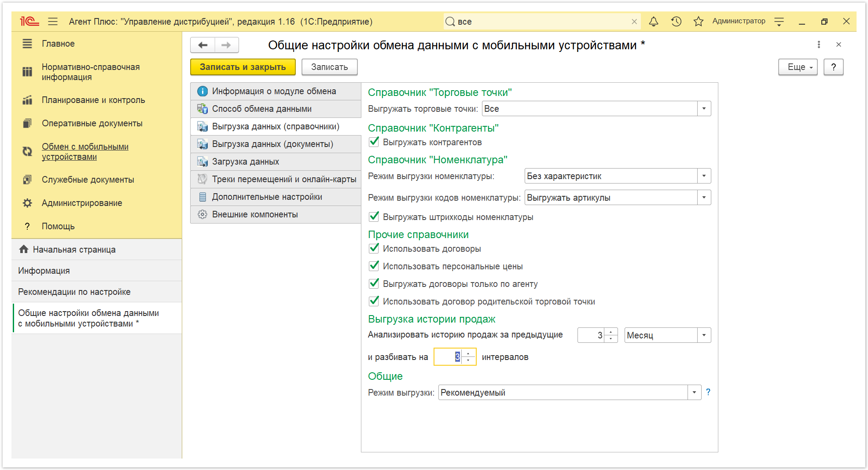Open Способ обмена данными tab
868x470 pixels.
(276, 109)
